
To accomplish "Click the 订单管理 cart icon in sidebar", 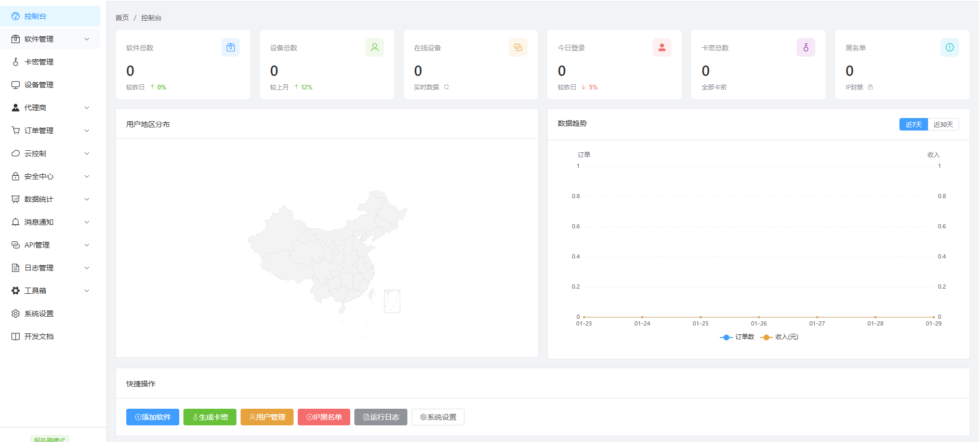I will tap(16, 131).
